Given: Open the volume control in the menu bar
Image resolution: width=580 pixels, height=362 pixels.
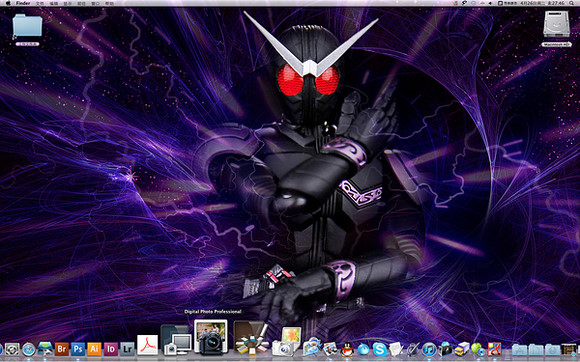Looking at the screenshot, I should pos(491,3).
